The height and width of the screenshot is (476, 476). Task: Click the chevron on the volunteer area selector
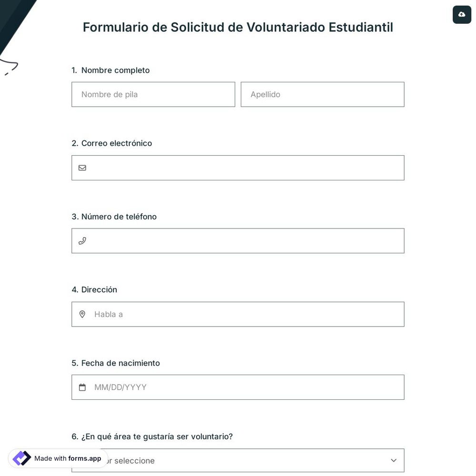pos(394,460)
